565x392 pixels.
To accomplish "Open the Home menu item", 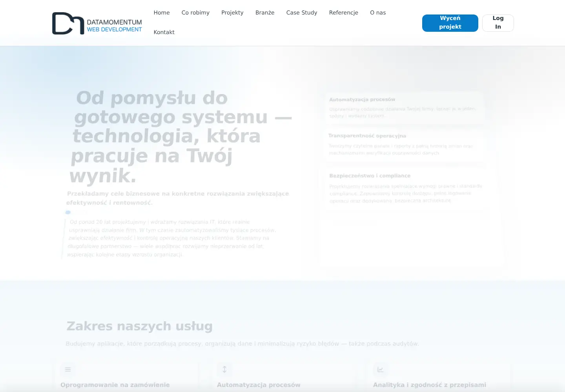I will click(x=162, y=13).
